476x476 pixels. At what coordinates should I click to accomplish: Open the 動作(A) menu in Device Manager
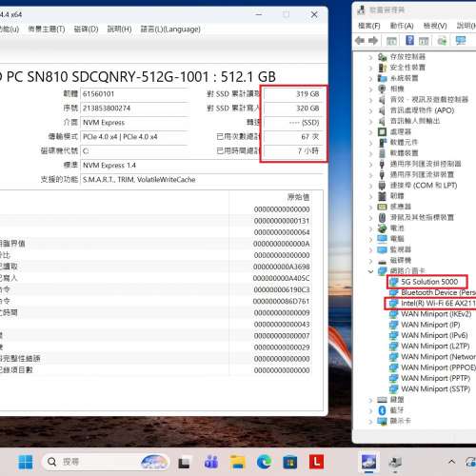coord(402,26)
